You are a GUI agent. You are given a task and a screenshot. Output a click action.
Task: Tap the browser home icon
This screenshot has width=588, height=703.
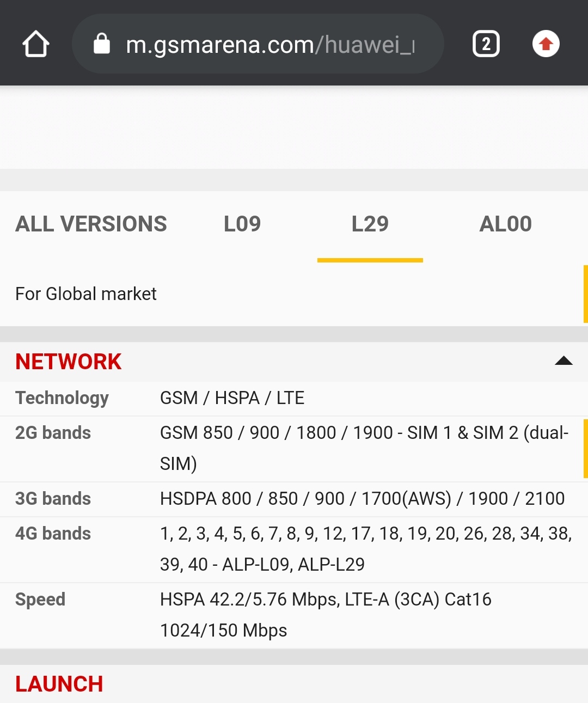click(36, 44)
